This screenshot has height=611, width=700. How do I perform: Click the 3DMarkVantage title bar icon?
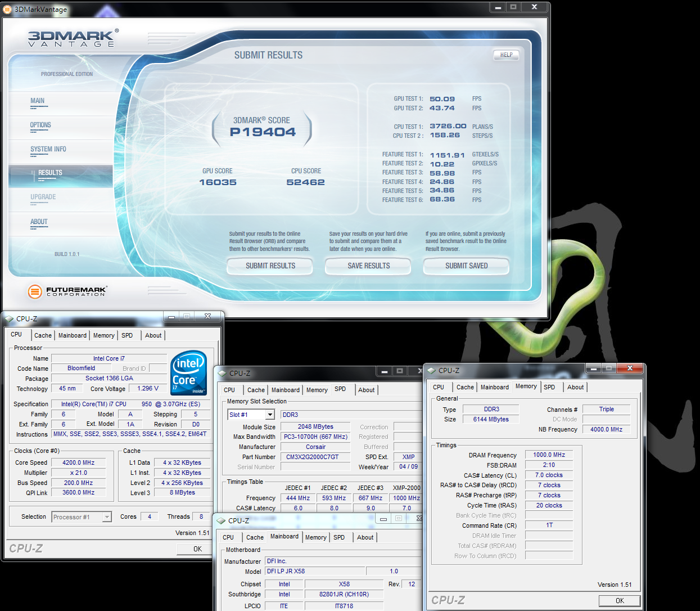7,9
